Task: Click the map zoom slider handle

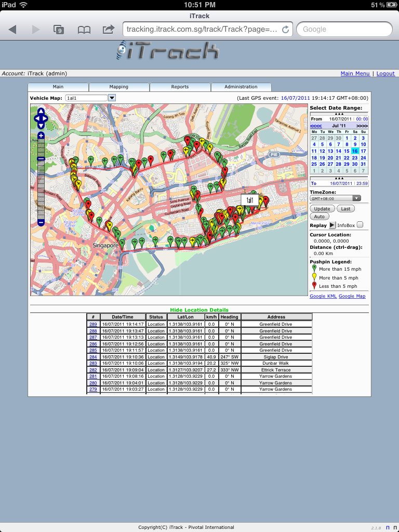Action: pos(41,158)
